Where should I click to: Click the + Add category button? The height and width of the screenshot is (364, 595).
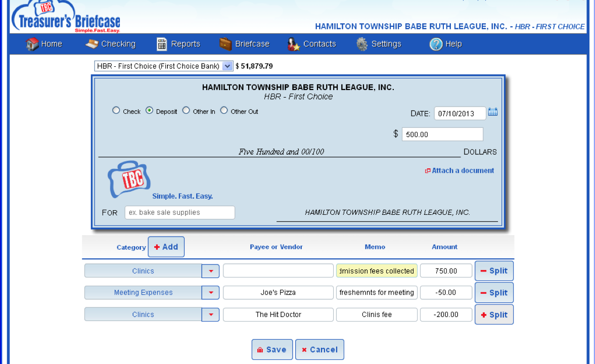click(166, 247)
